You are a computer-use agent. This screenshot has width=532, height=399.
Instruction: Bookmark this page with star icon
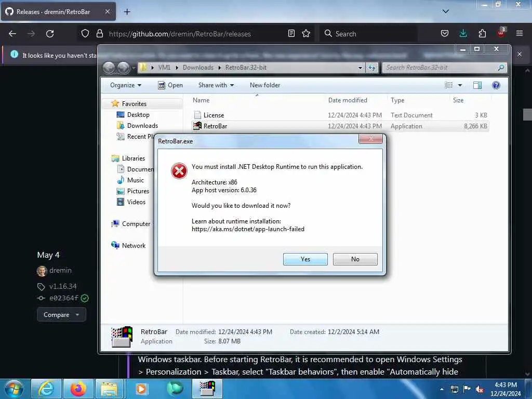306,33
